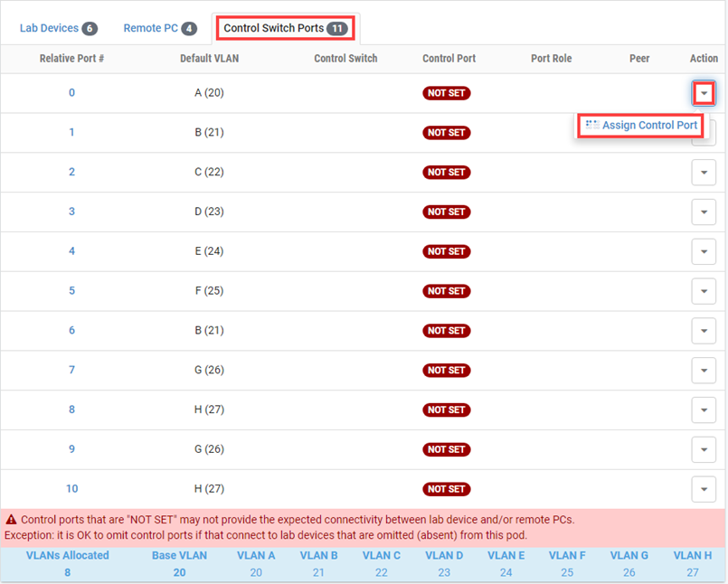Viewport: 728px width, 584px height.
Task: Expand action dropdown for port 2
Action: tap(704, 173)
